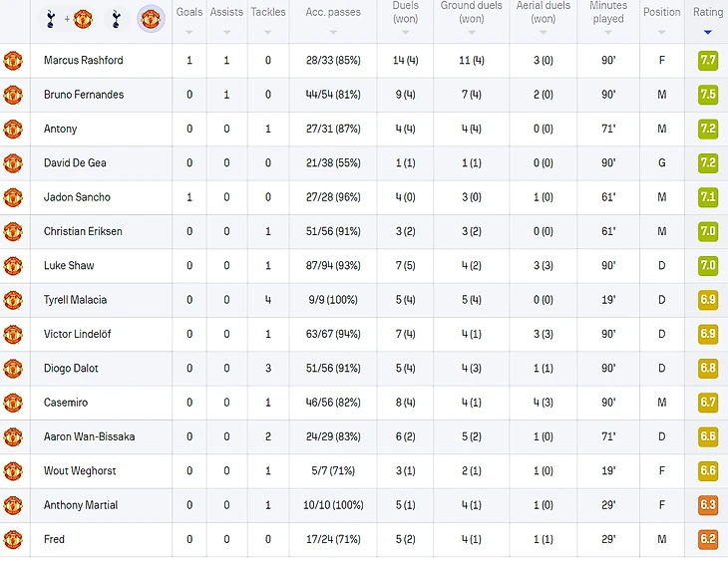728x561 pixels.
Task: Click Tyrell Malacia's team crest icon
Action: pyautogui.click(x=13, y=300)
